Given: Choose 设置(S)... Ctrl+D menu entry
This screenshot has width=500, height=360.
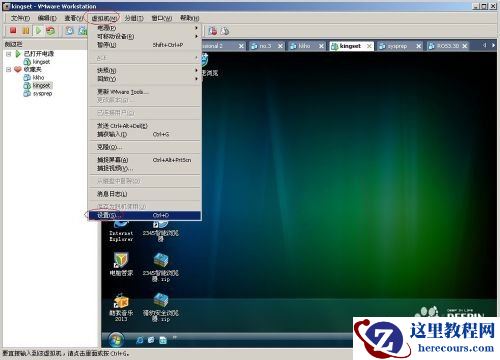Looking at the screenshot, I should click(x=144, y=215).
